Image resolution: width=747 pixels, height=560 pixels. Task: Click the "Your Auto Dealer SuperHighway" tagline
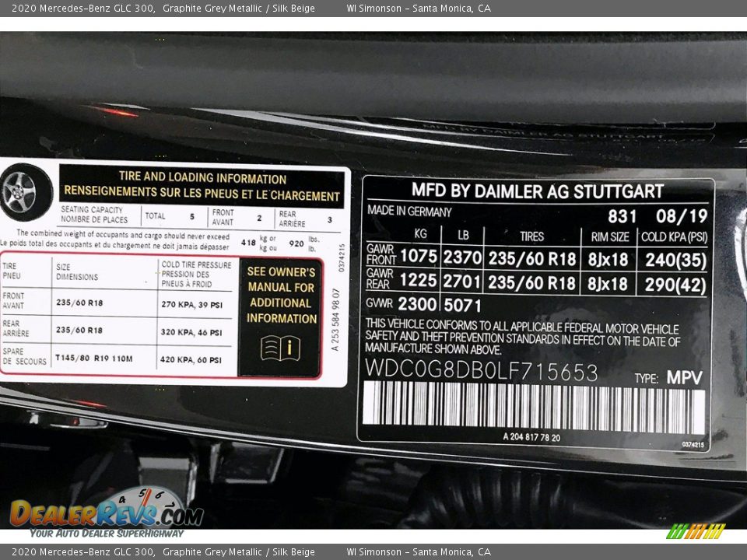[x=107, y=533]
